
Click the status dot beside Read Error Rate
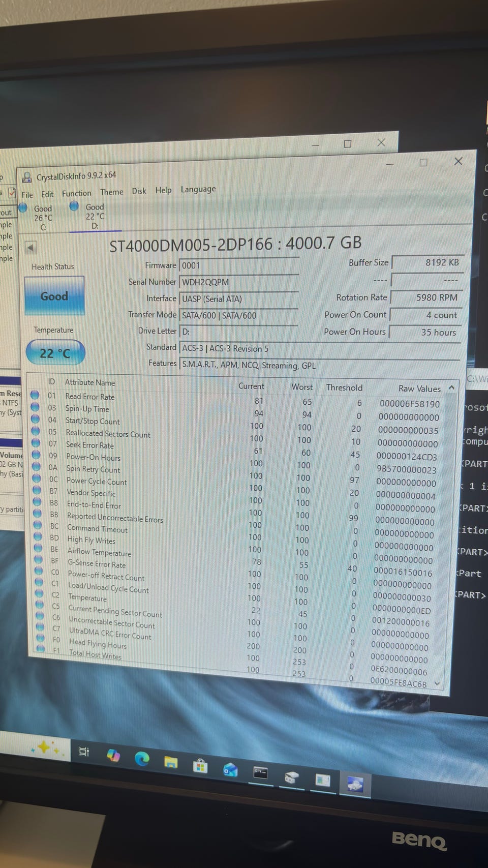tap(35, 395)
